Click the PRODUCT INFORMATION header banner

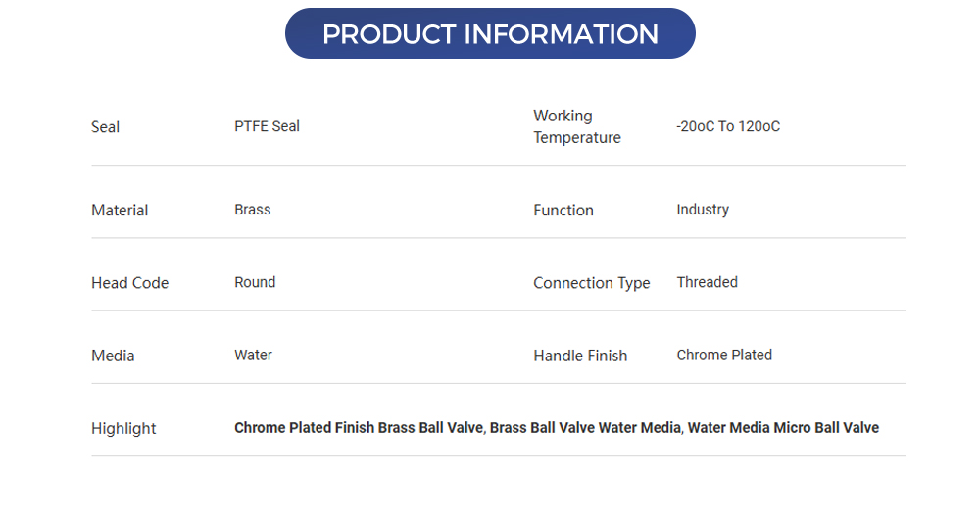click(490, 34)
